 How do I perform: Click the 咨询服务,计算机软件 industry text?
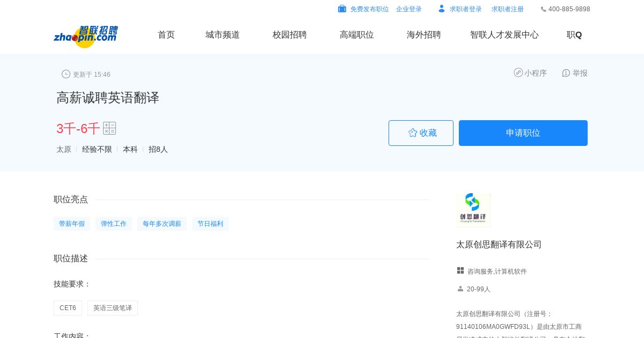(x=497, y=271)
